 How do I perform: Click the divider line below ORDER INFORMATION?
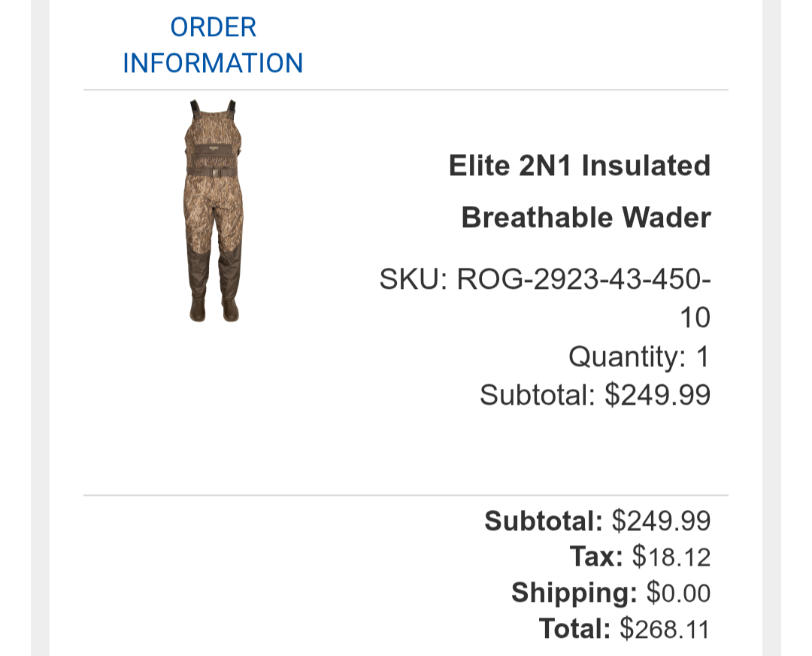406,90
